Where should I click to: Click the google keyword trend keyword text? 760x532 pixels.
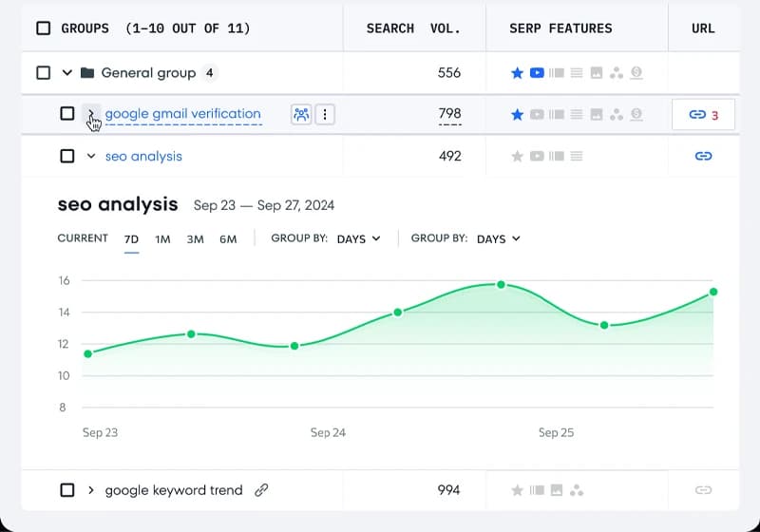(174, 490)
